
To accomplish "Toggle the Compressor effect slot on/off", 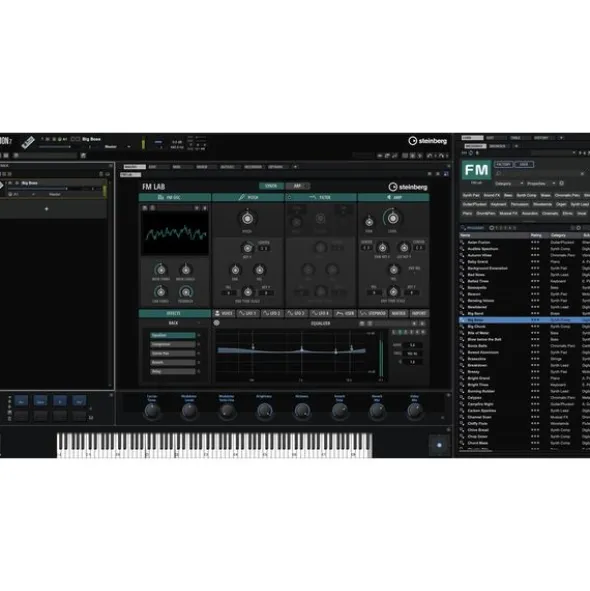I will (x=199, y=344).
